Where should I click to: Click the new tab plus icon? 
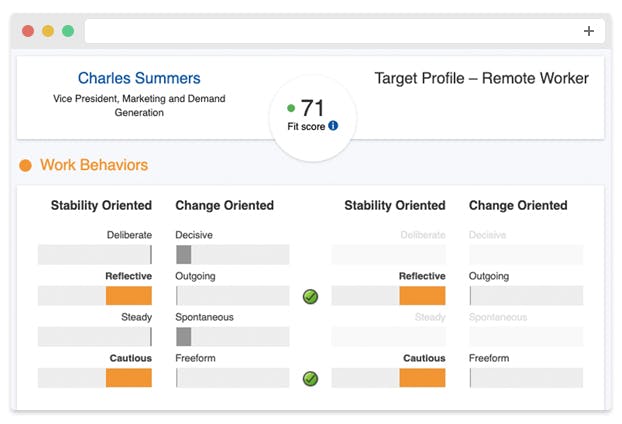[589, 31]
